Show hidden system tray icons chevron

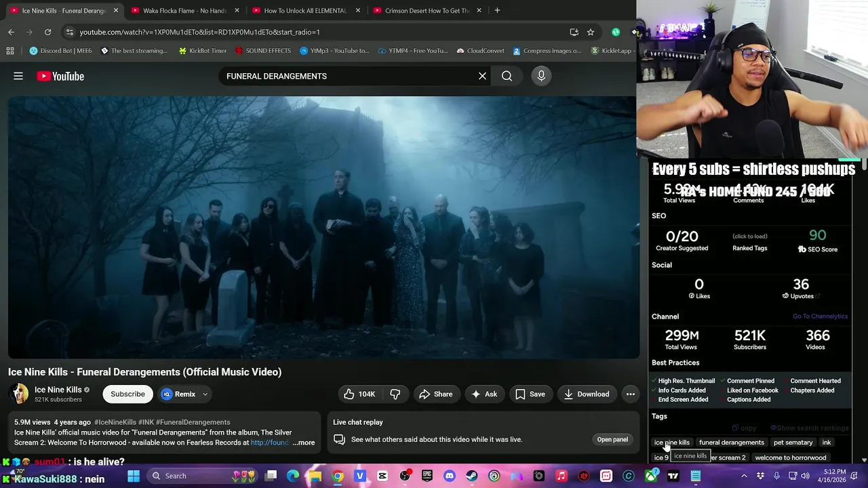(x=744, y=476)
